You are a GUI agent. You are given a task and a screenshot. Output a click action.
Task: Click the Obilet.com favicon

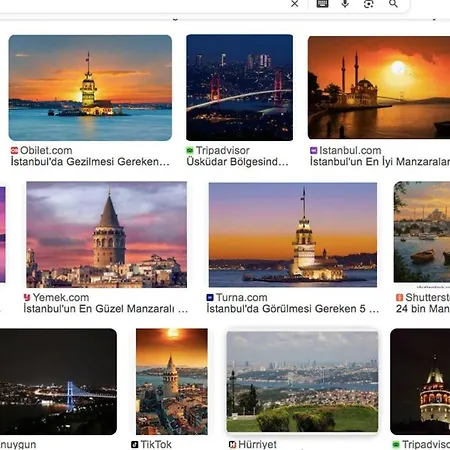[14, 150]
